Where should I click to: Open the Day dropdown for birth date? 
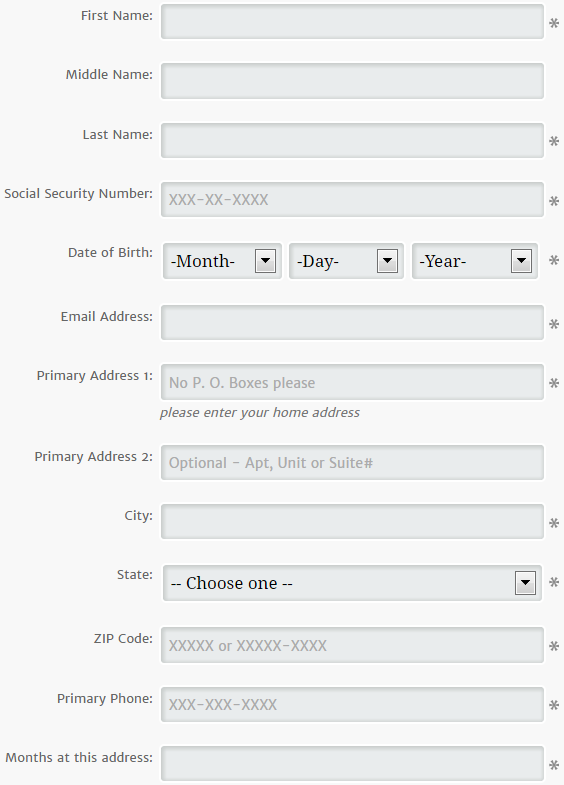[346, 261]
